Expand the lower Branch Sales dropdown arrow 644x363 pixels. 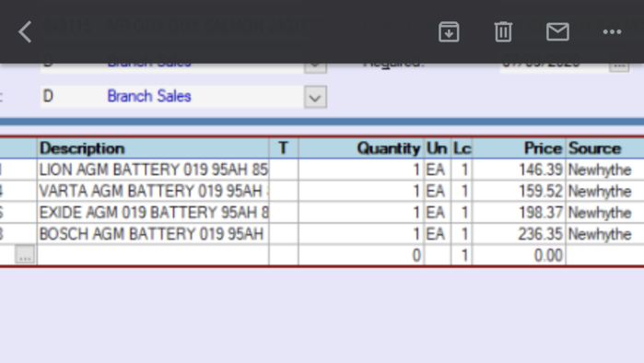(x=315, y=98)
